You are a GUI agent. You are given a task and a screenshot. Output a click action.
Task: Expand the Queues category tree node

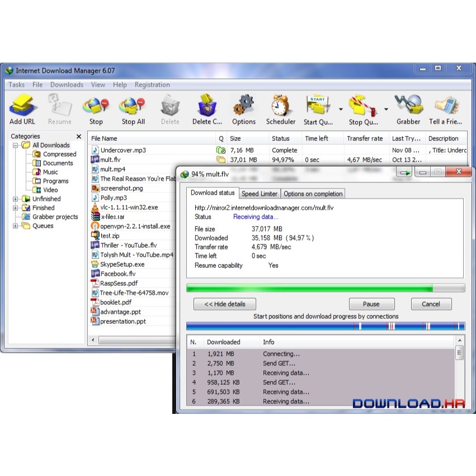pyautogui.click(x=16, y=226)
